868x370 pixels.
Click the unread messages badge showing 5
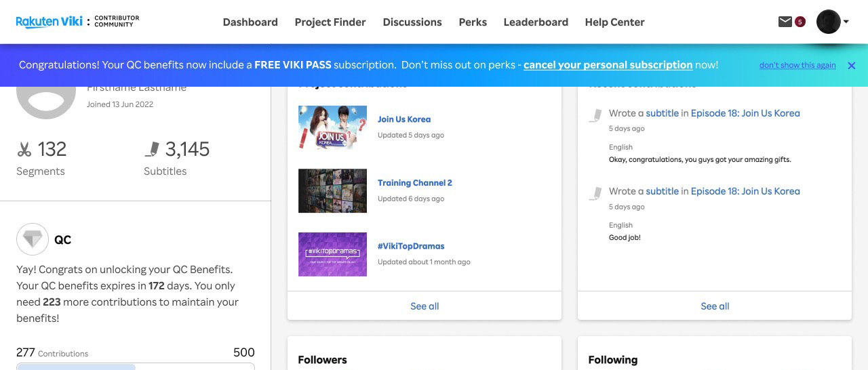[x=800, y=22]
